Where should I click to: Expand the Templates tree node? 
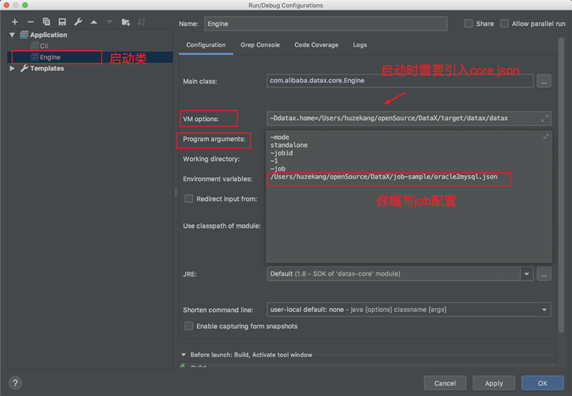12,68
